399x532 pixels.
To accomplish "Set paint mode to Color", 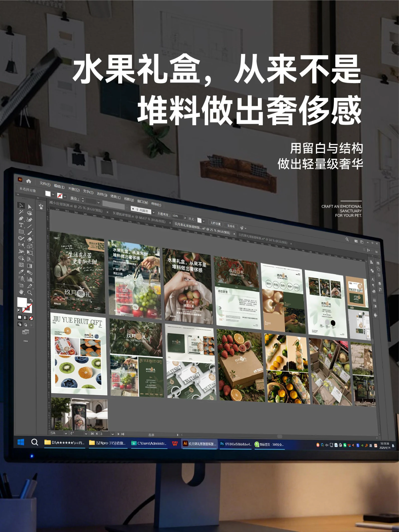I will pyautogui.click(x=20, y=317).
